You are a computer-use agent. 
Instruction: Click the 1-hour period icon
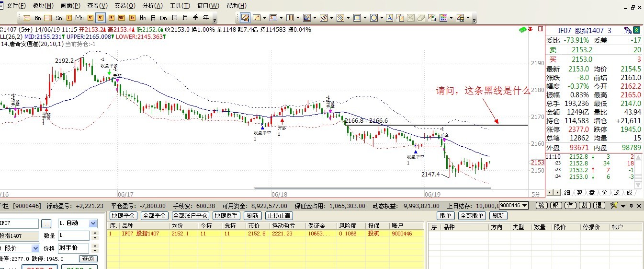pyautogui.click(x=132, y=18)
